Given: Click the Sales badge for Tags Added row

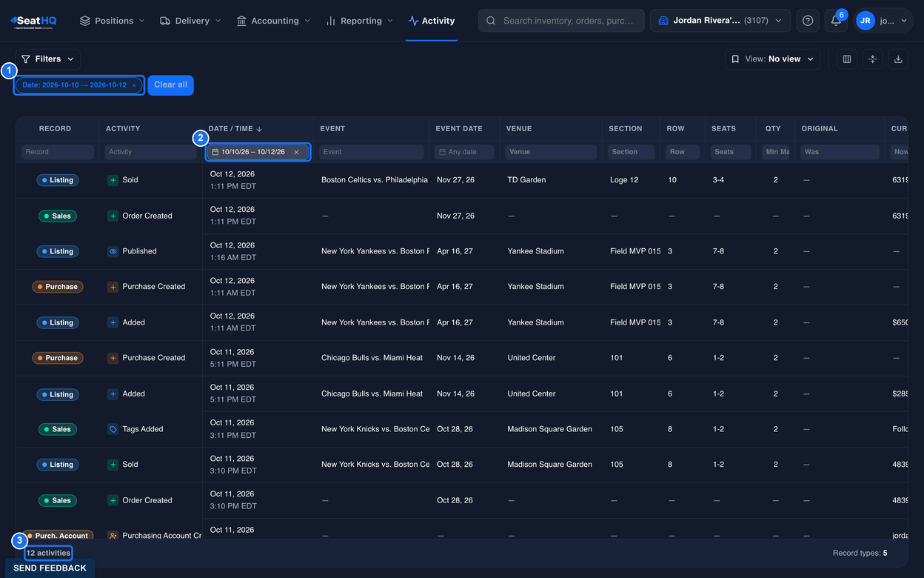Looking at the screenshot, I should (x=58, y=429).
